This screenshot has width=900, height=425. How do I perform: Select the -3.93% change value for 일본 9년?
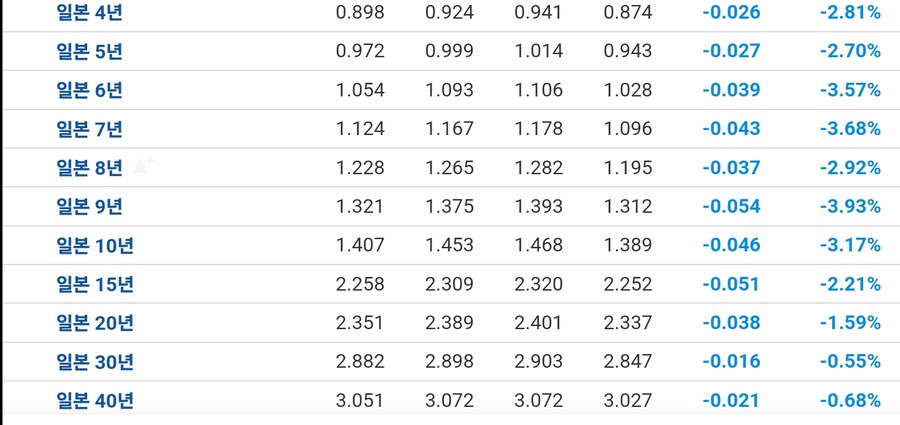(x=850, y=206)
